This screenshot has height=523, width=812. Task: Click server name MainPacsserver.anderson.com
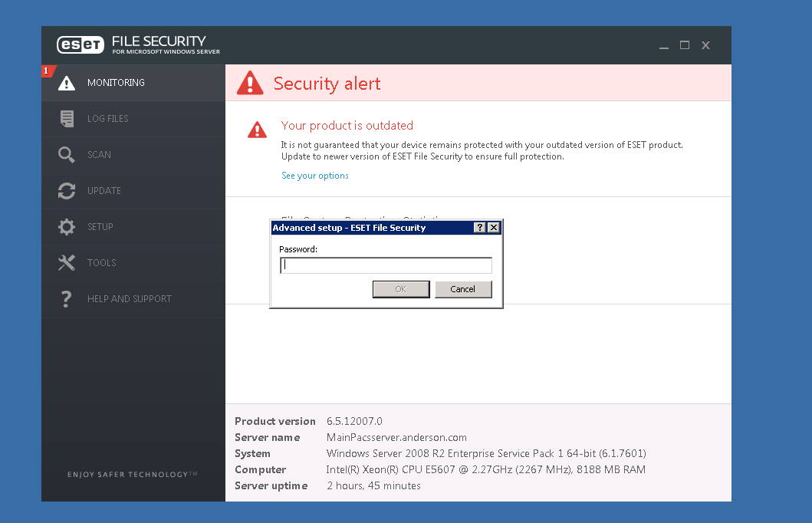396,437
